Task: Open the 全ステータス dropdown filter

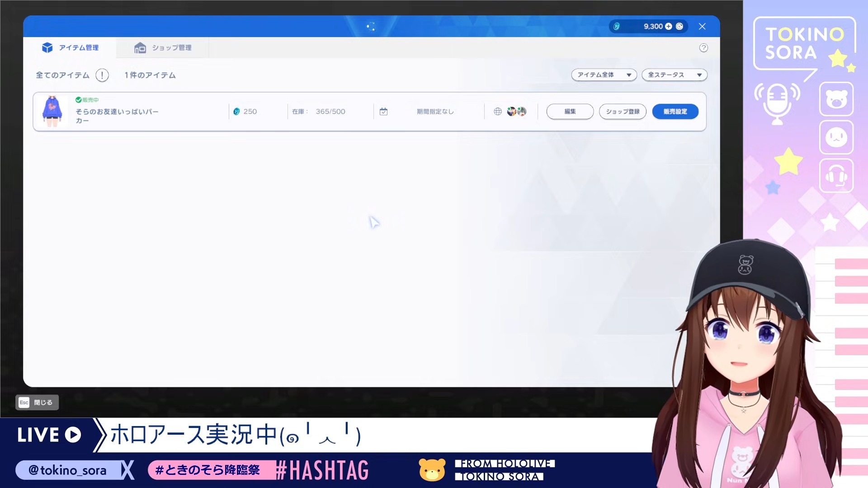Action: pyautogui.click(x=675, y=75)
